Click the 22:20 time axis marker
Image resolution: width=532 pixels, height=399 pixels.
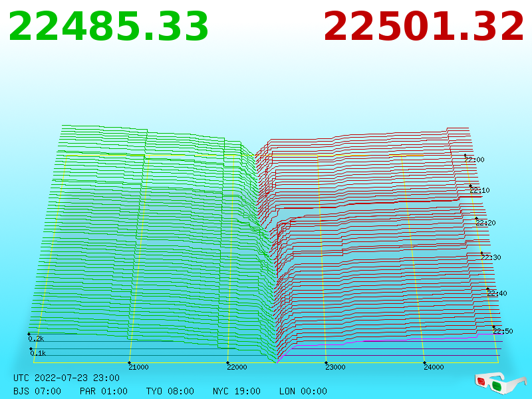click(485, 223)
